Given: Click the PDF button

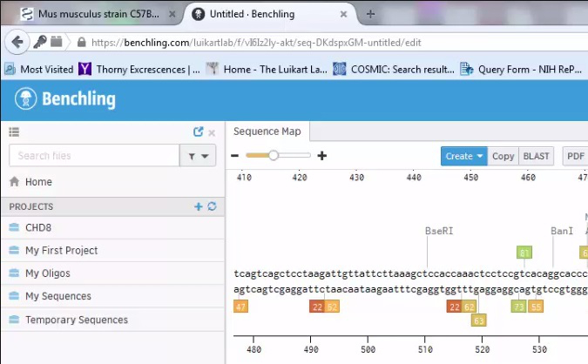Looking at the screenshot, I should click(x=575, y=156).
